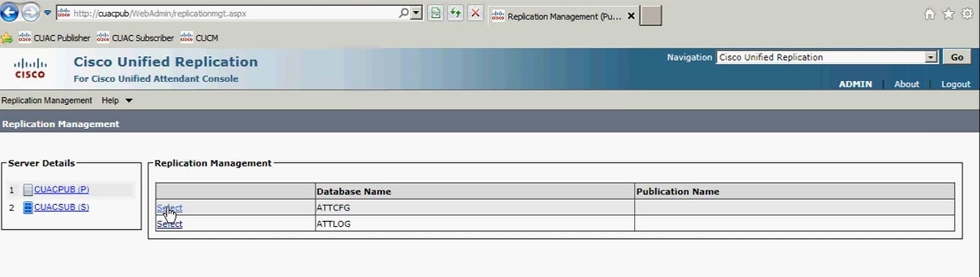Viewport: 980px width, 277px height.
Task: Click the browser Forward arrow button
Action: 31,12
